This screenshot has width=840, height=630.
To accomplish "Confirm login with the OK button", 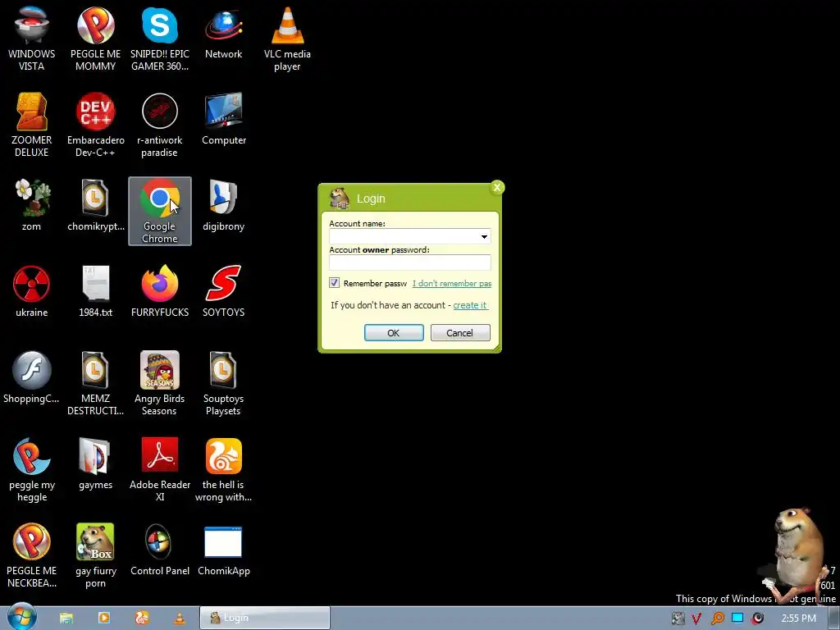I will (x=394, y=333).
